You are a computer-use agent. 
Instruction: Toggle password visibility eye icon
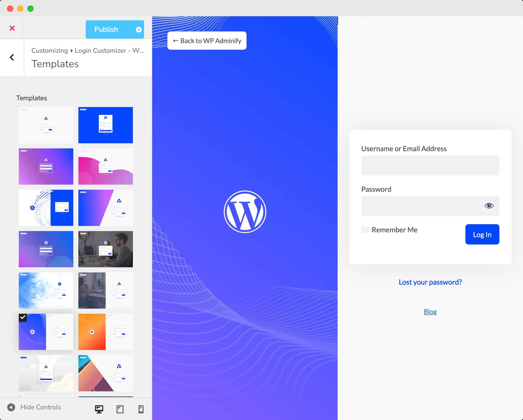[489, 206]
